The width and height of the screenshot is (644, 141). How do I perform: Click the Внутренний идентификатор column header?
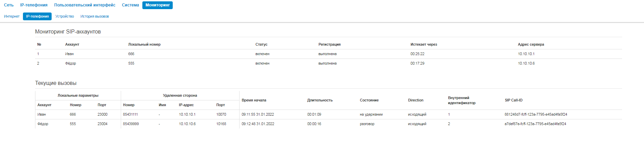click(x=461, y=100)
